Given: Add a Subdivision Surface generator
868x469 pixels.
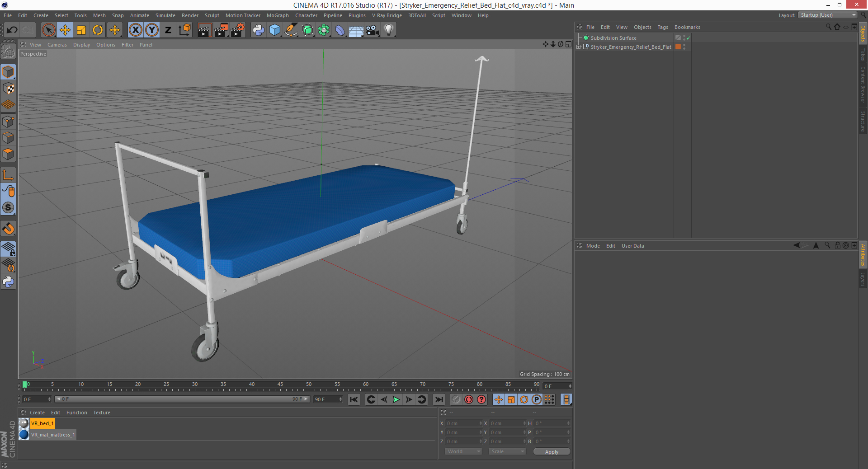Looking at the screenshot, I should click(x=307, y=30).
